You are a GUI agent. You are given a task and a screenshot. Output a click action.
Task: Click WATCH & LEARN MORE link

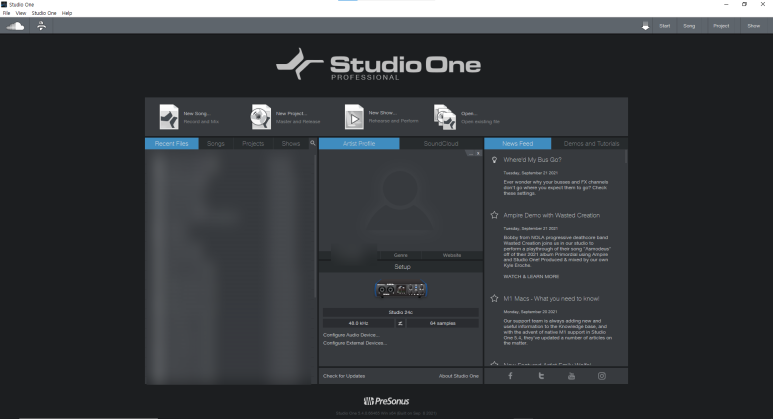pyautogui.click(x=531, y=277)
